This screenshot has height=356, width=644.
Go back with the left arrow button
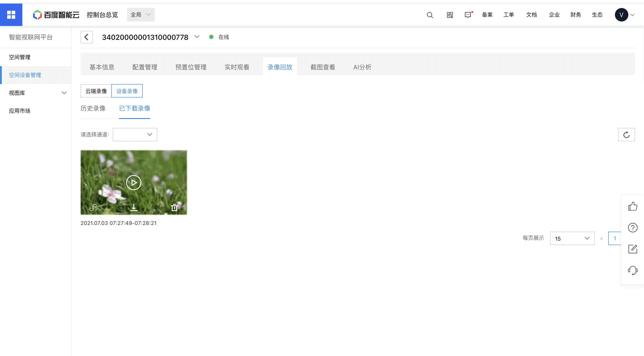tap(87, 37)
